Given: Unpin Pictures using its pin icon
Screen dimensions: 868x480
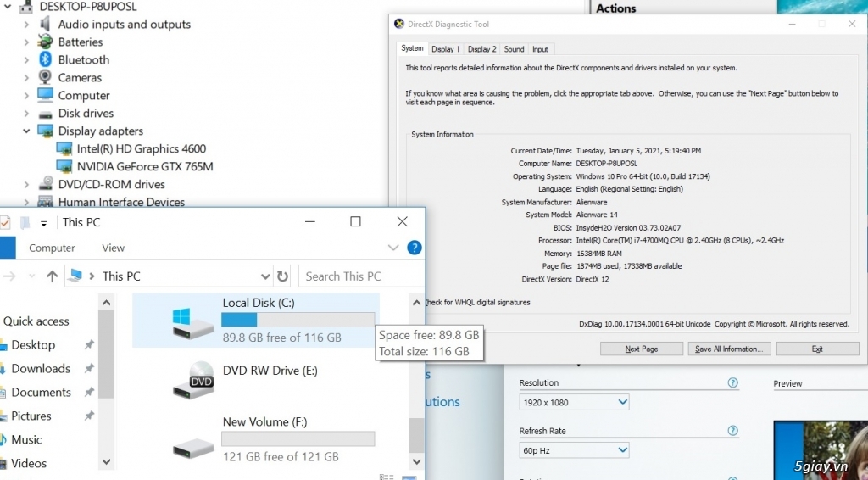Looking at the screenshot, I should [89, 416].
